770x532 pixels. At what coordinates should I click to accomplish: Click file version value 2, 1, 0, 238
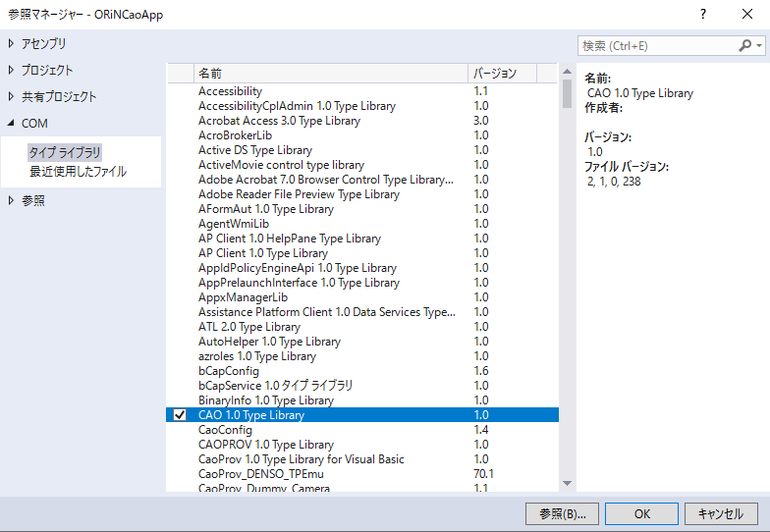[x=614, y=182]
